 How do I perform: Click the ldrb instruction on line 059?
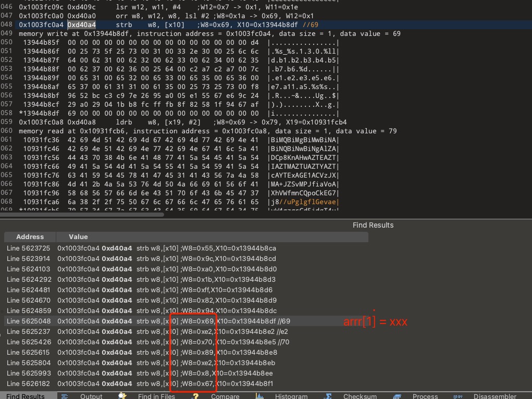pyautogui.click(x=124, y=122)
